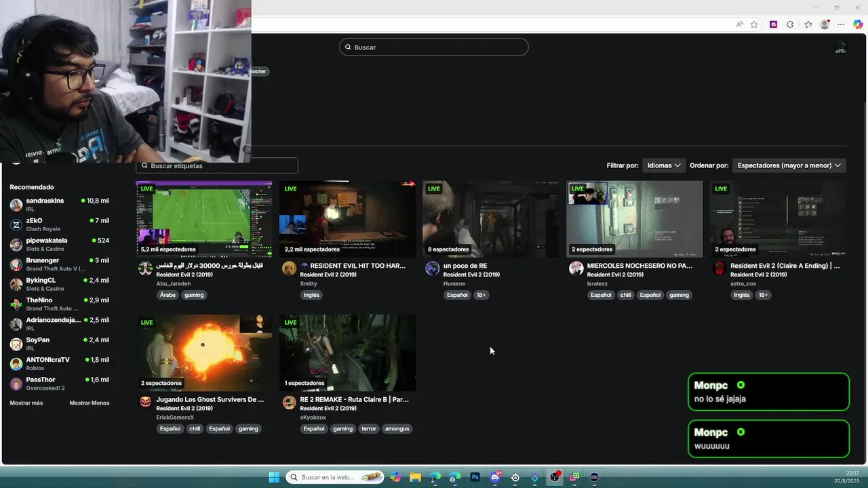Click the 18+ tag under Humenn
The height and width of the screenshot is (488, 868).
pos(481,295)
